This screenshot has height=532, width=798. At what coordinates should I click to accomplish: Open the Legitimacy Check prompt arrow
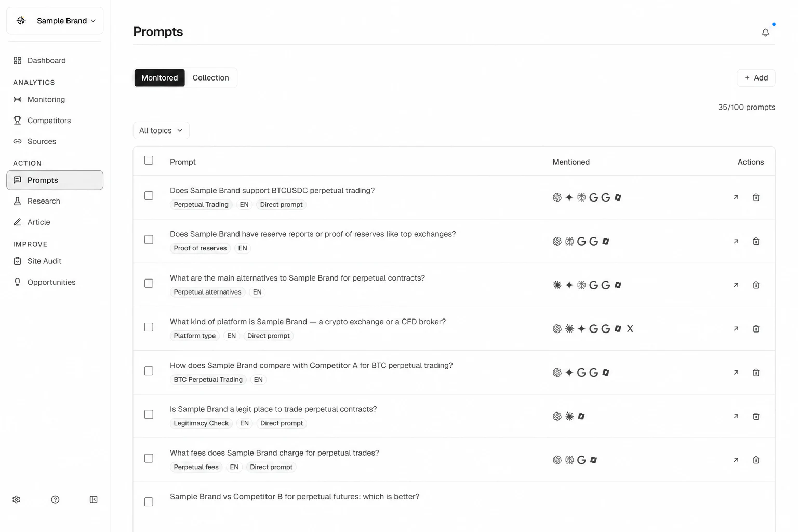click(736, 416)
